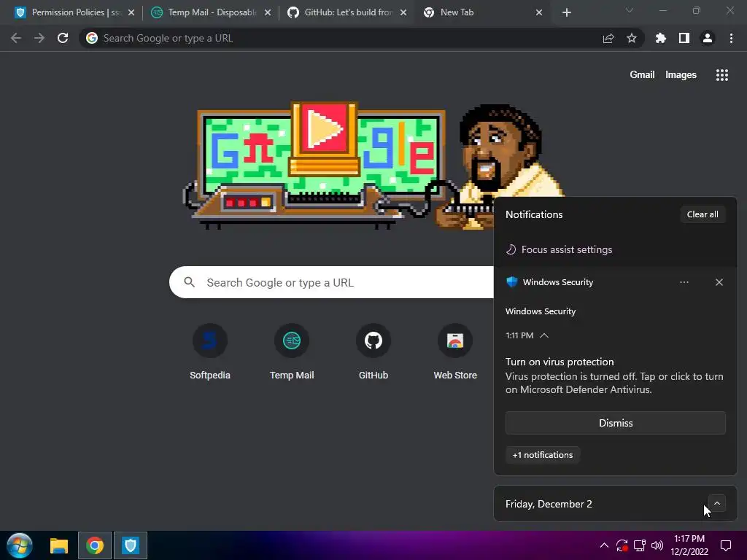Open the Google apps grid
Image resolution: width=747 pixels, height=560 pixels.
pyautogui.click(x=721, y=75)
